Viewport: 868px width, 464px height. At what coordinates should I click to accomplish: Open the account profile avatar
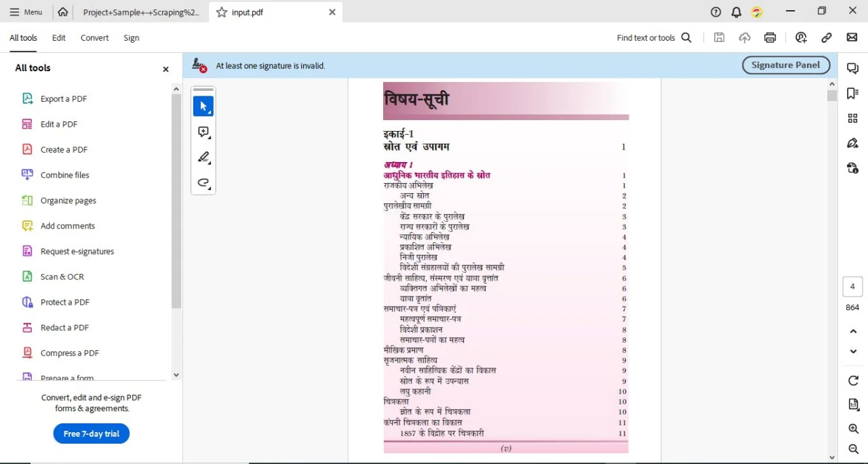757,12
